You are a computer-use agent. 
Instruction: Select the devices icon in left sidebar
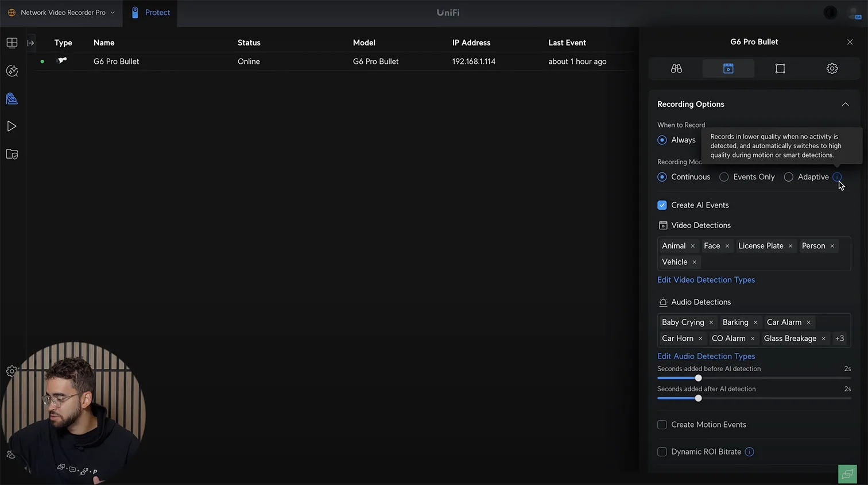point(12,99)
